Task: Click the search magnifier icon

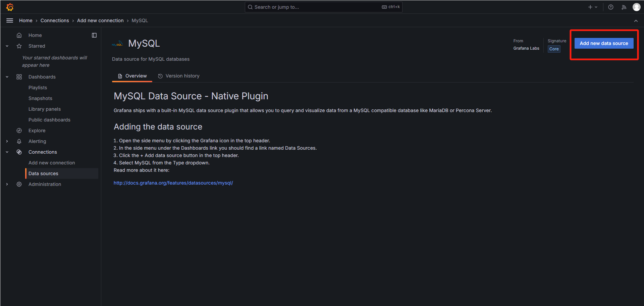Action: (x=250, y=7)
